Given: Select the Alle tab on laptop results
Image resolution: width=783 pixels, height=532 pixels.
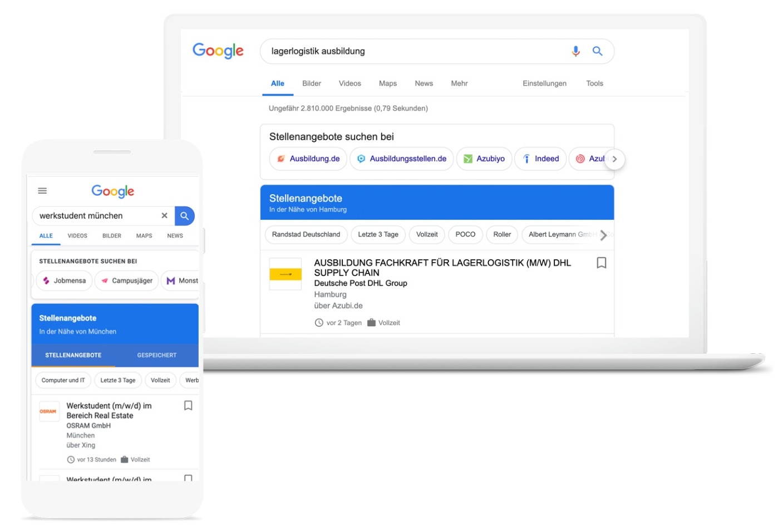Looking at the screenshot, I should point(278,83).
